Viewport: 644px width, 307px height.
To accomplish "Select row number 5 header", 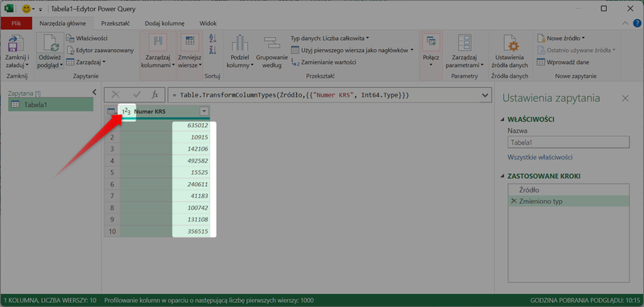I will click(112, 172).
